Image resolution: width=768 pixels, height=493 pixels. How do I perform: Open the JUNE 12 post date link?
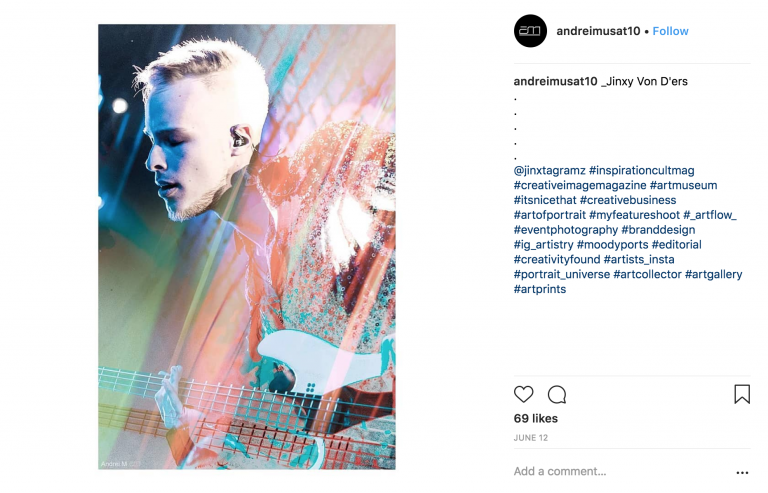pyautogui.click(x=531, y=438)
